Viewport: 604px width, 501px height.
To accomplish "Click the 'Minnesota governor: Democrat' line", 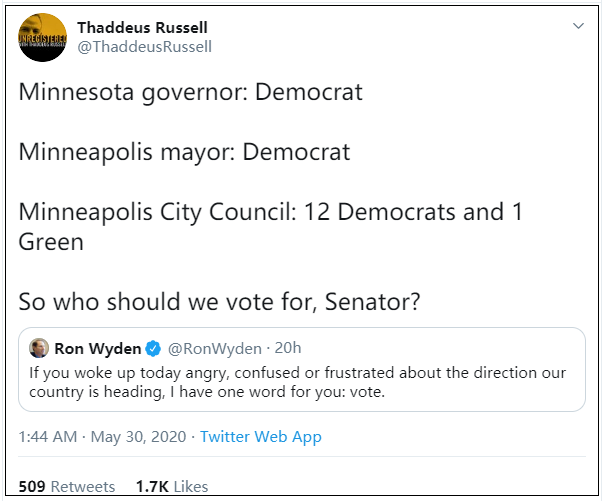I will coord(190,93).
